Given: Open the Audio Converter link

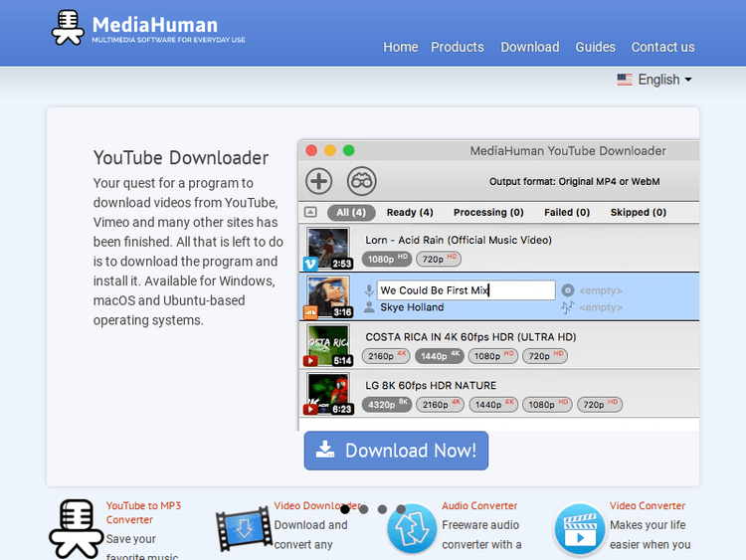Looking at the screenshot, I should coord(479,505).
